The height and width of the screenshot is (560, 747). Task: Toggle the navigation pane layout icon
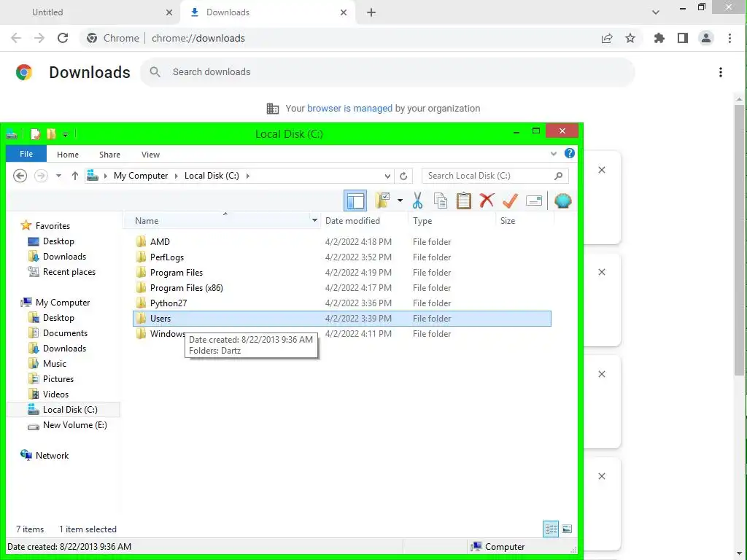click(x=355, y=201)
